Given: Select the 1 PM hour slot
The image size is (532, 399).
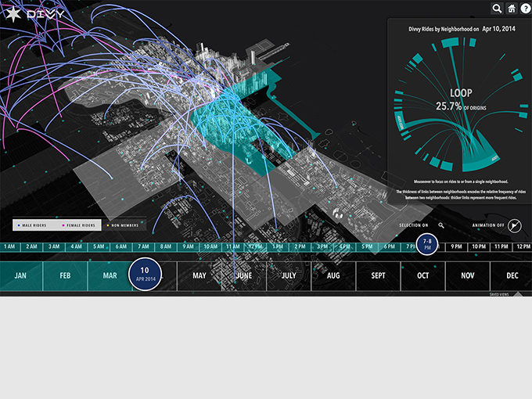Looking at the screenshot, I should click(x=278, y=246).
